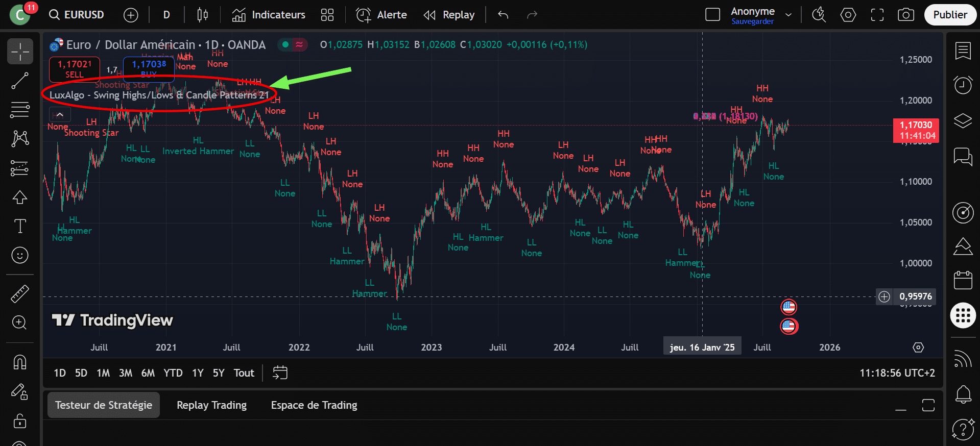Toggle fullscreen mode
Screen dimensions: 980x446
(x=877, y=15)
